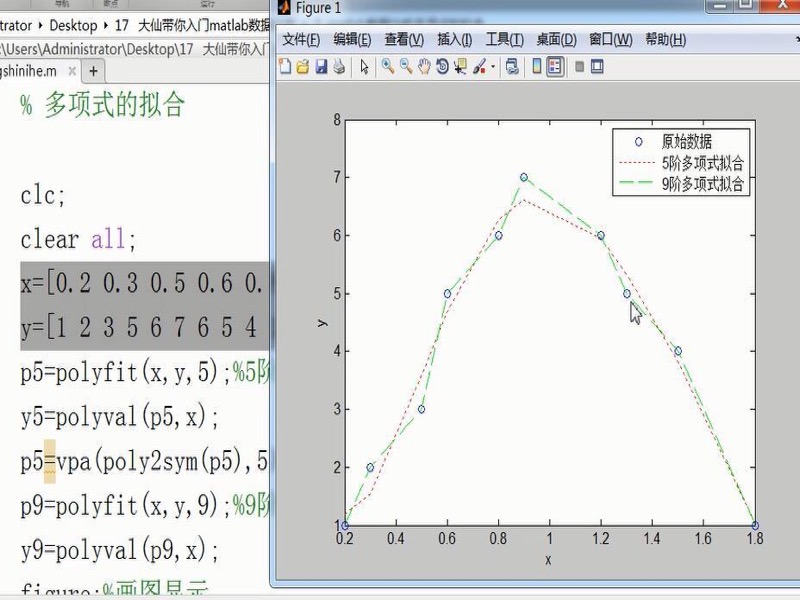This screenshot has height=600, width=800.
Task: Click the line y5=polyval(p5,x);
Action: [119, 417]
